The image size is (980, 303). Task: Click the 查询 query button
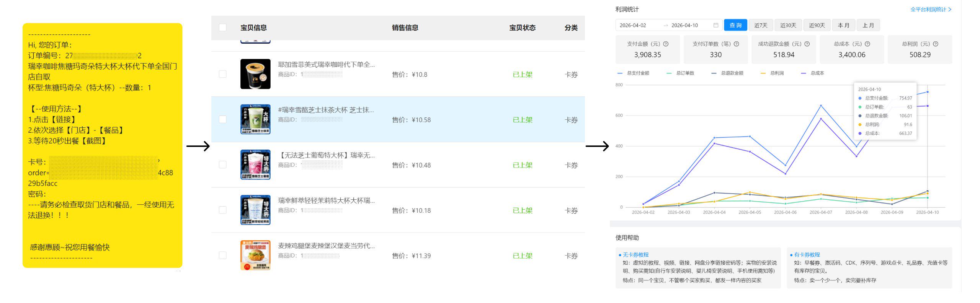pos(735,25)
